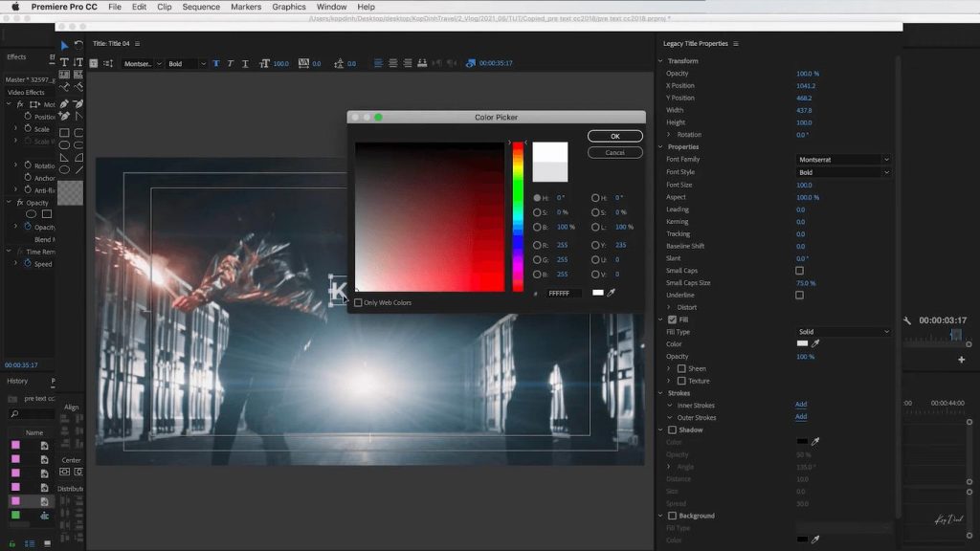Enable the Only Web Colors checkbox

(359, 303)
